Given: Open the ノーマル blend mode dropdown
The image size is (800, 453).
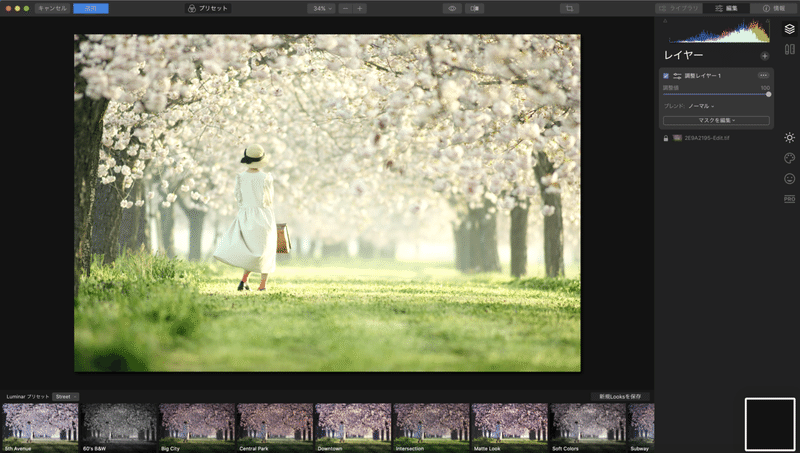Looking at the screenshot, I should click(x=701, y=106).
